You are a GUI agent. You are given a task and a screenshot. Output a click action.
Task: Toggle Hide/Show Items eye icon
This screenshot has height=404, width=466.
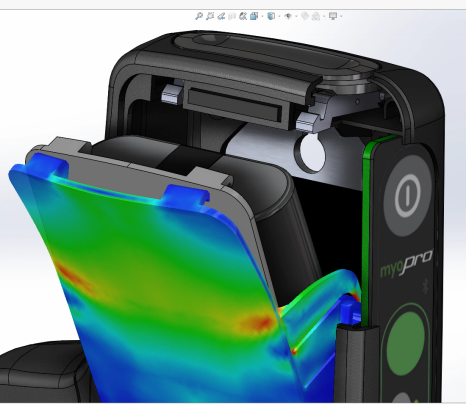288,16
